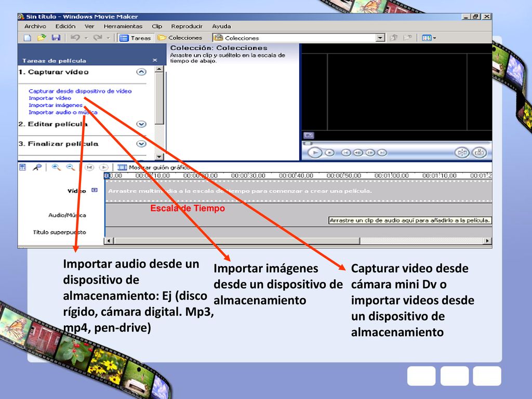Click the preview monitor seek bar
The height and width of the screenshot is (399, 532).
pyautogui.click(x=396, y=143)
